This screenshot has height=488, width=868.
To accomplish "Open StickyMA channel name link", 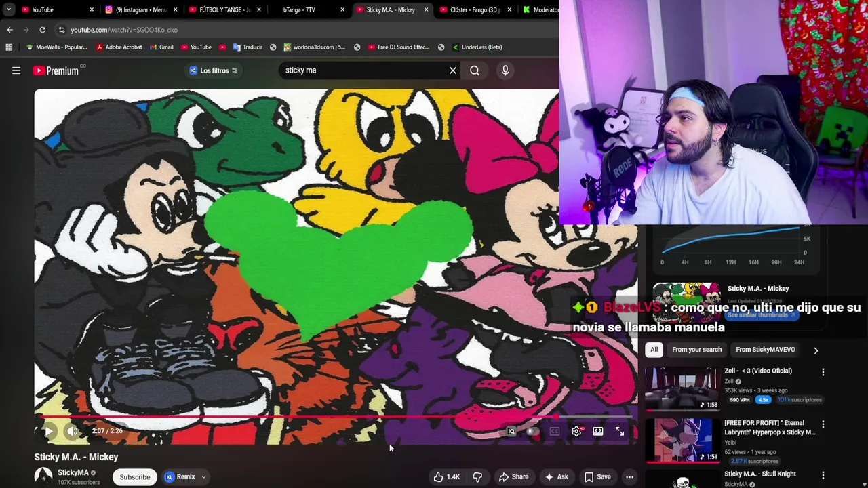I will click(73, 472).
